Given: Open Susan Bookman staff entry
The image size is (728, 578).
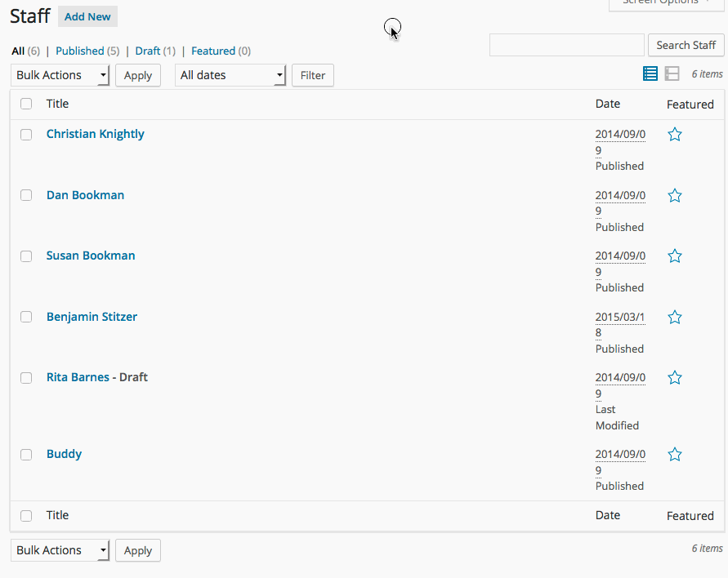Looking at the screenshot, I should [x=91, y=256].
